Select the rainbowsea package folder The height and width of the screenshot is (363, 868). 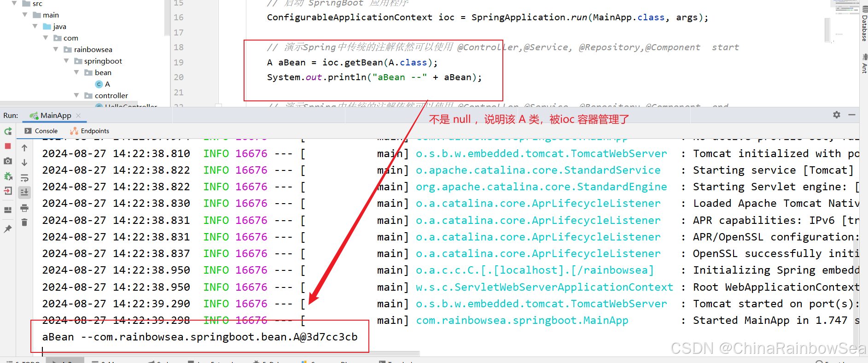point(88,49)
